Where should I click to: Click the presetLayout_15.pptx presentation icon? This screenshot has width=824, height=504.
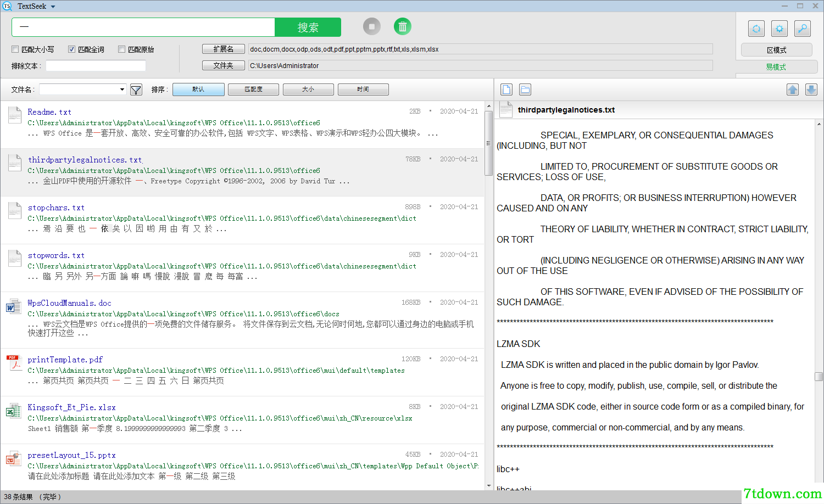(13, 458)
